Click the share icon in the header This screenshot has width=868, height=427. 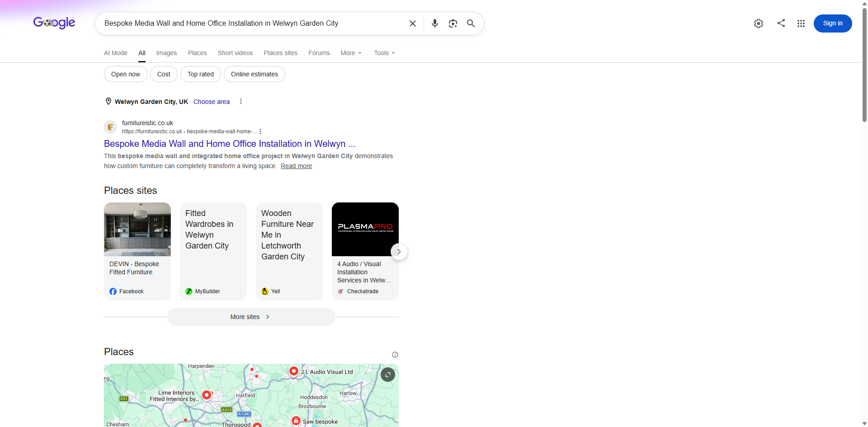coord(781,23)
